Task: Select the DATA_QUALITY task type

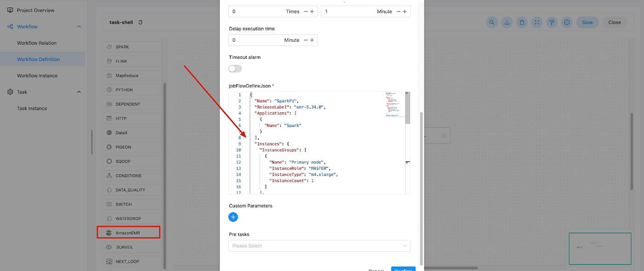Action: click(132, 190)
